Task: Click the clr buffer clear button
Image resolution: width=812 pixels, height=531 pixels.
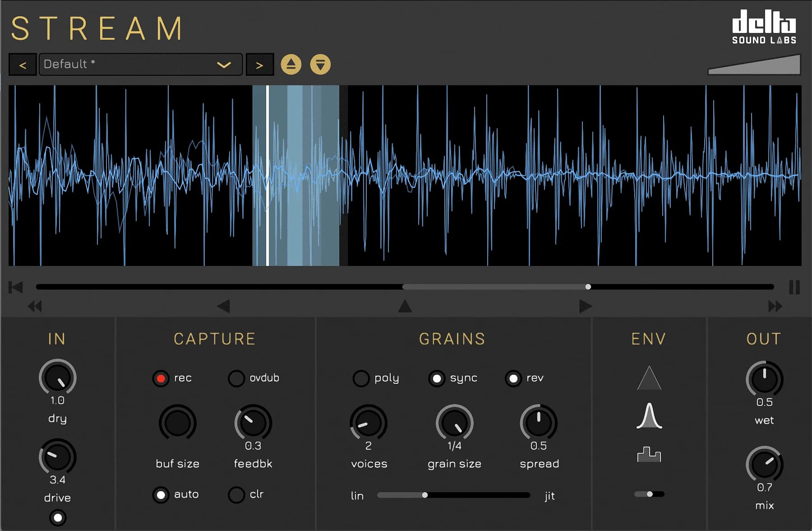Action: coord(236,495)
